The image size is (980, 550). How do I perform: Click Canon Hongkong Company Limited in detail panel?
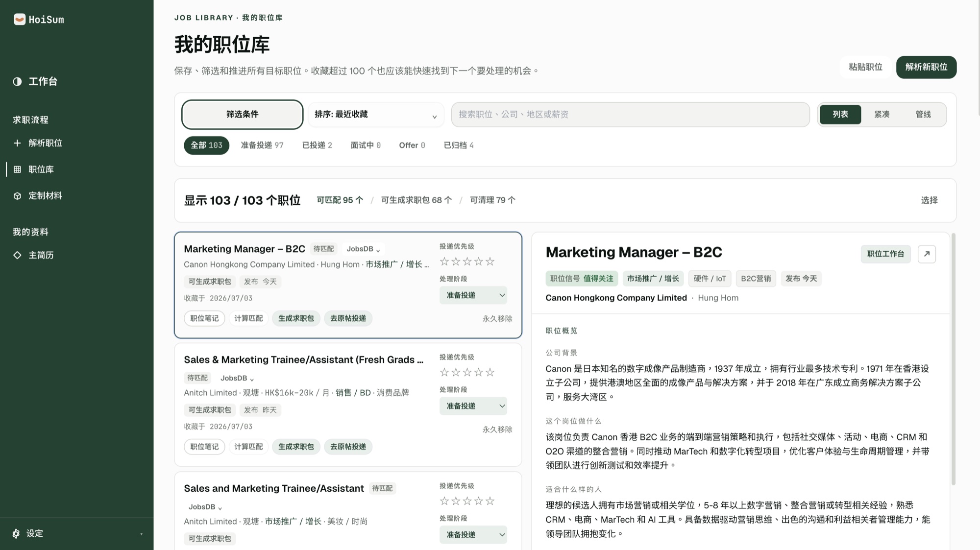616,298
